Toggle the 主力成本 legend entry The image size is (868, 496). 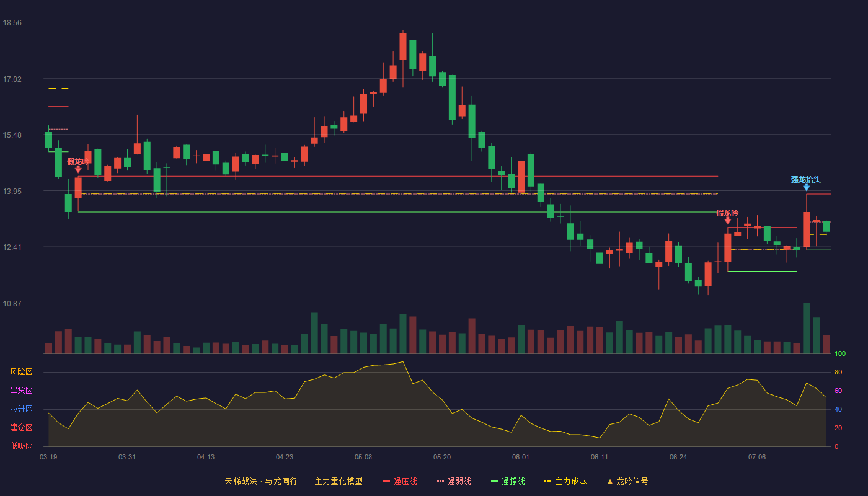pos(565,481)
